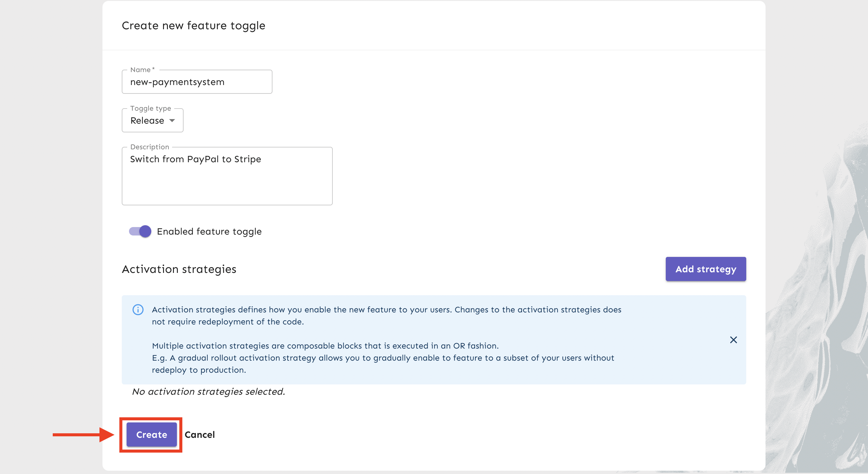Click the Enabled feature toggle label
The image size is (868, 474).
(x=209, y=232)
